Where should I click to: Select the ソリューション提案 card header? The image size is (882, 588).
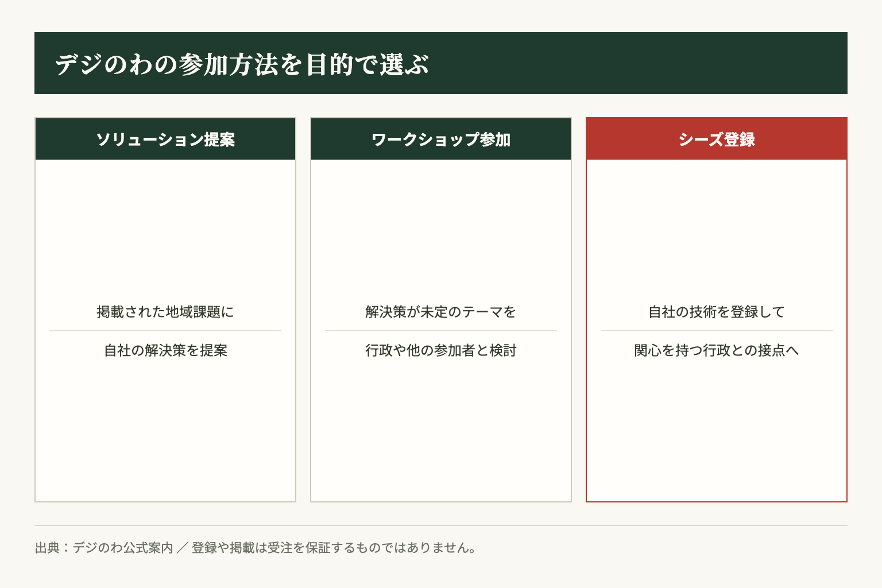coord(165,139)
